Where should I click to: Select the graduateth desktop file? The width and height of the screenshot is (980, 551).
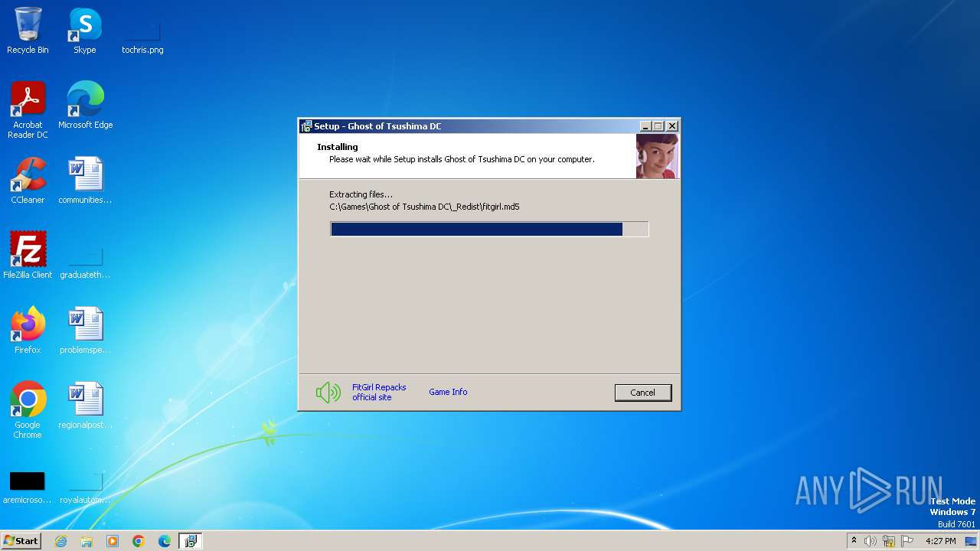point(85,262)
